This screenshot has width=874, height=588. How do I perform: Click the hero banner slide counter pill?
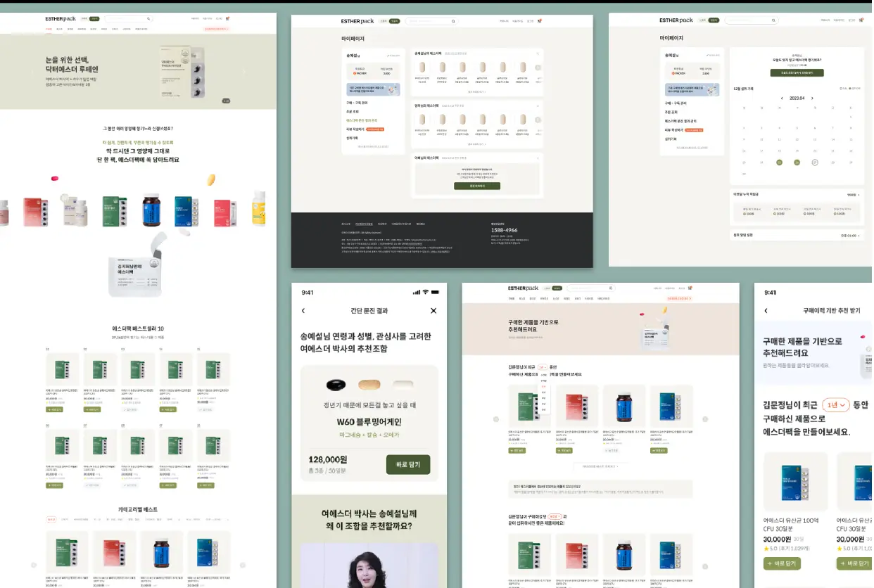[226, 101]
